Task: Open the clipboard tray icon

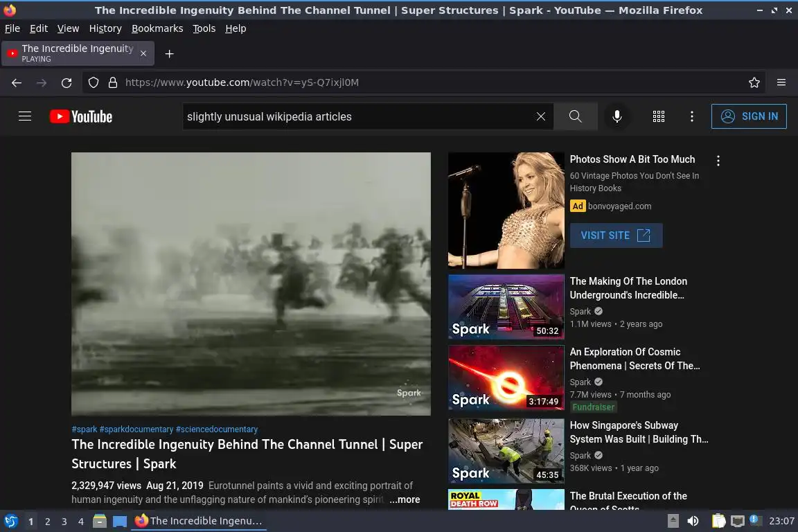Action: tap(718, 521)
